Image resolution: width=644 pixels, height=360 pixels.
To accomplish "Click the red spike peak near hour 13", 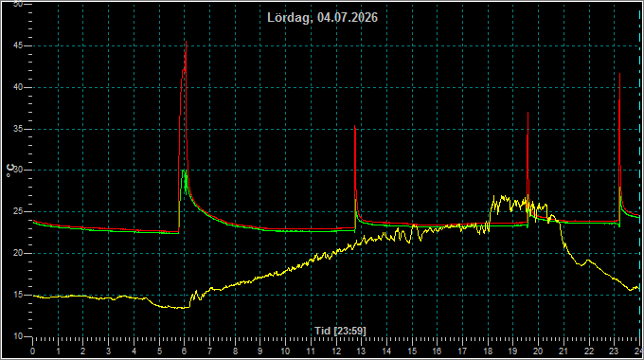I will [355, 126].
